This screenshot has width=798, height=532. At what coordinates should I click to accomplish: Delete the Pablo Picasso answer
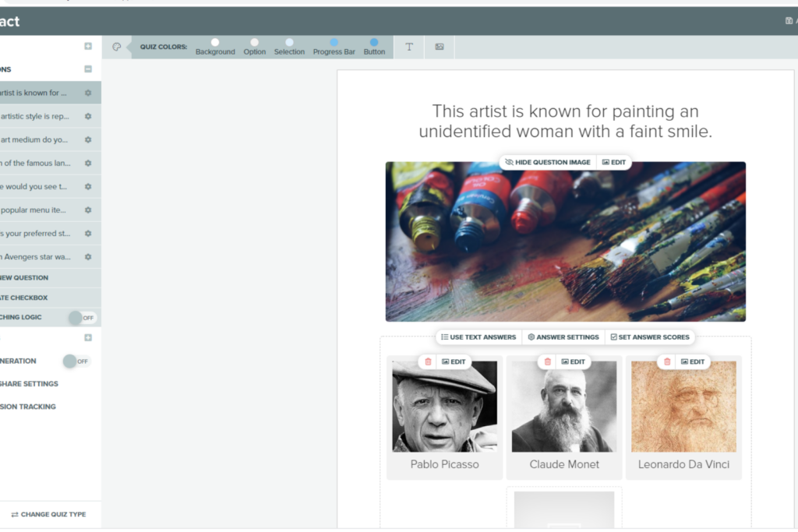click(x=428, y=361)
